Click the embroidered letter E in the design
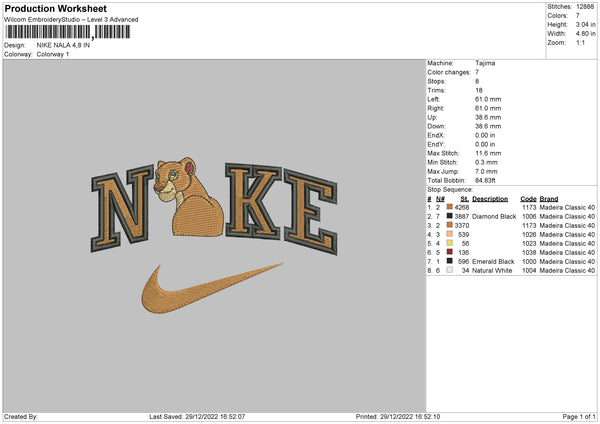The height and width of the screenshot is (424, 600). pos(311,212)
